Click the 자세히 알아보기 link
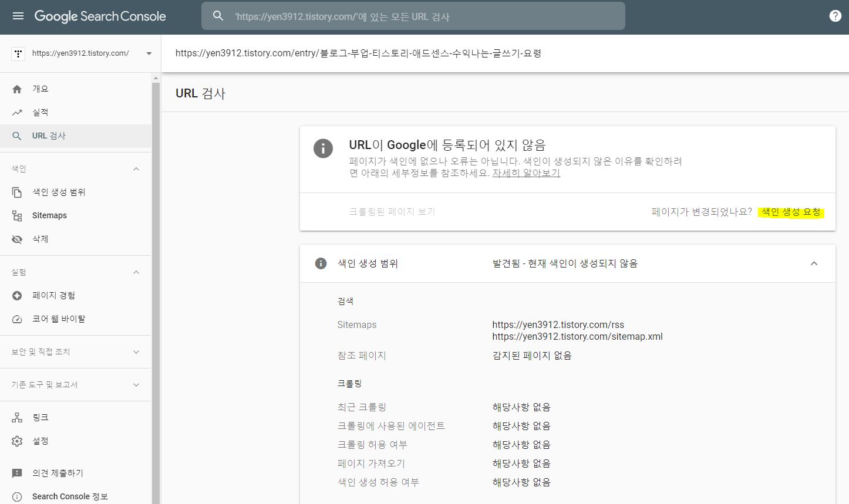Screen dimensions: 849x504 click(x=526, y=173)
